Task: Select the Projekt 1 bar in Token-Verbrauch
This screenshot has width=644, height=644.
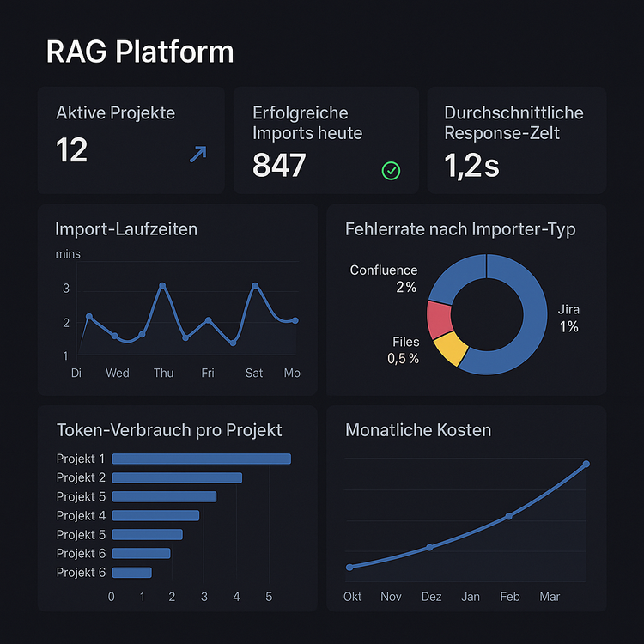Action: (x=201, y=459)
